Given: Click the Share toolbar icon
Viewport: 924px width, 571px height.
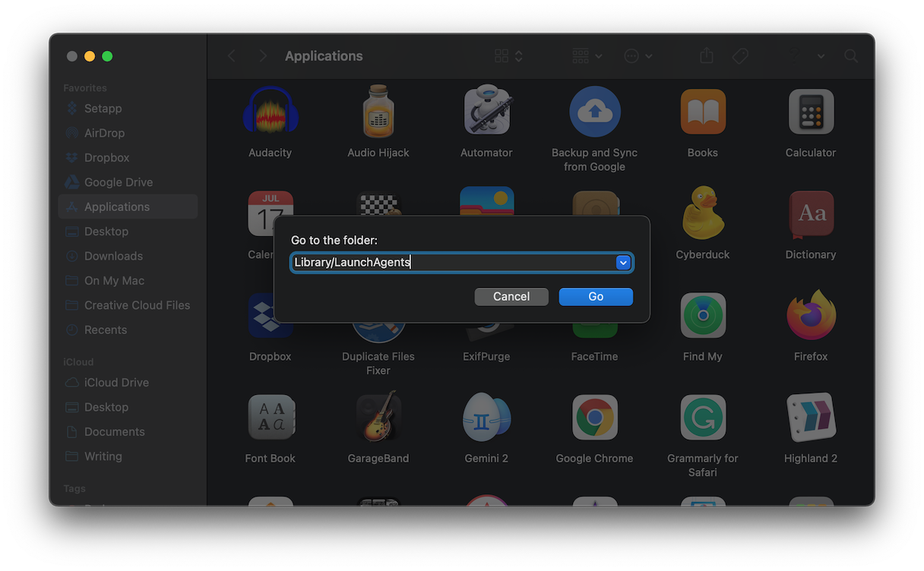Looking at the screenshot, I should [x=707, y=56].
